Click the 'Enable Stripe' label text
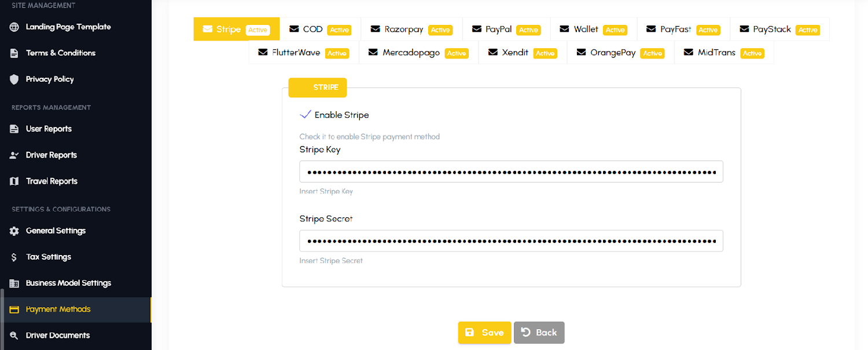This screenshot has height=350, width=868. pyautogui.click(x=341, y=115)
